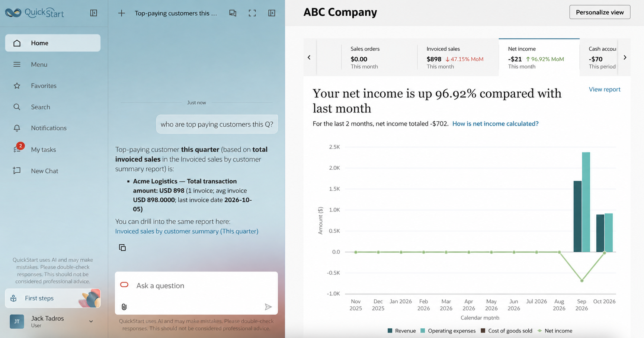Click the Search magnifier icon
Screen dimensions: 644x338
[17, 107]
